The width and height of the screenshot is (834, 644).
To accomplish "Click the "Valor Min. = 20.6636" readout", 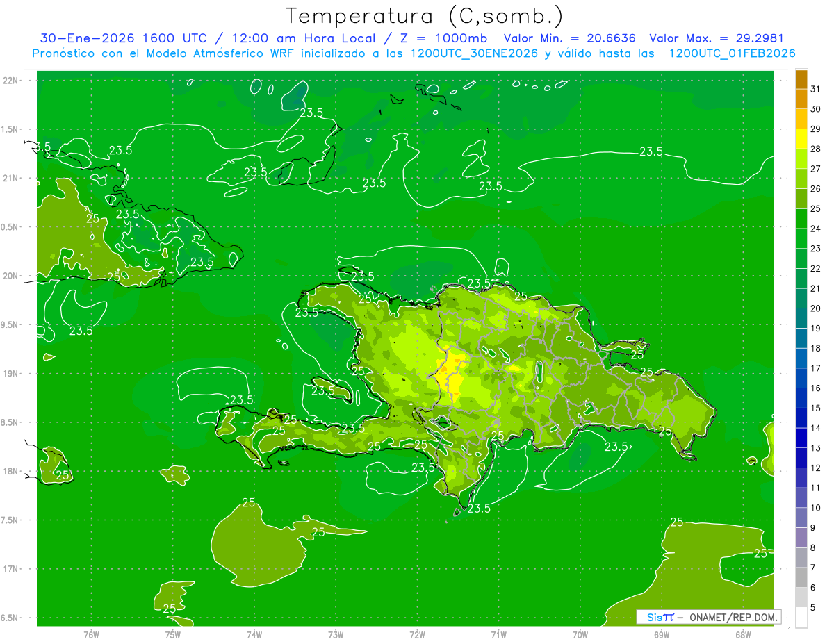I will point(569,38).
